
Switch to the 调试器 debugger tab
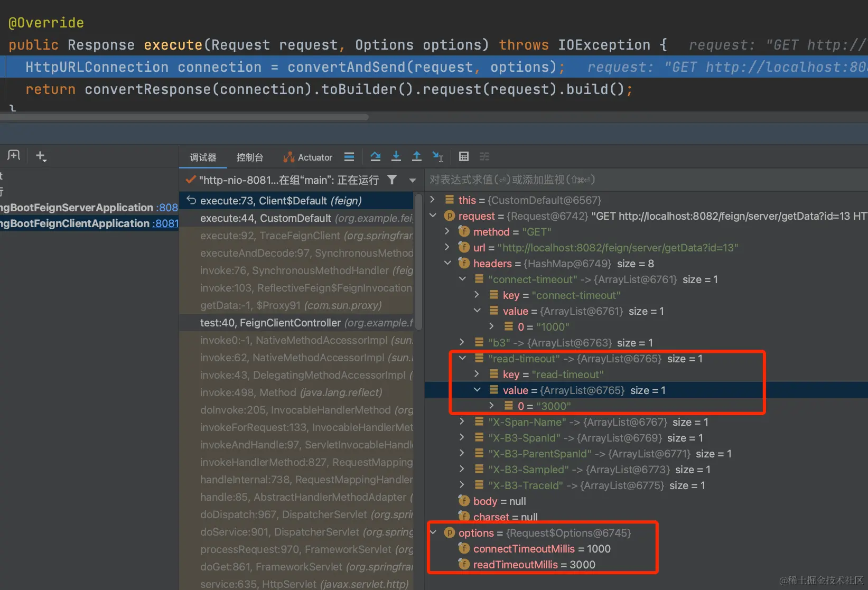click(203, 157)
